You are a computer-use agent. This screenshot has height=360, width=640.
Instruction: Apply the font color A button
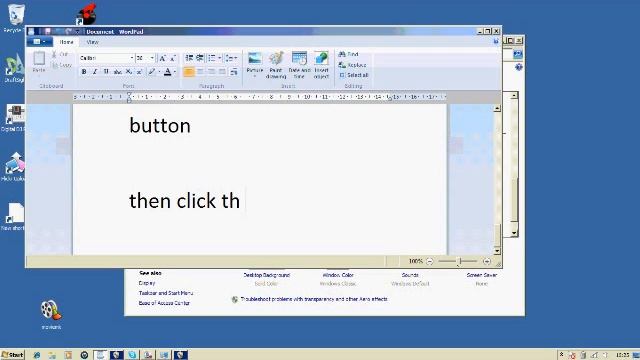click(x=167, y=72)
